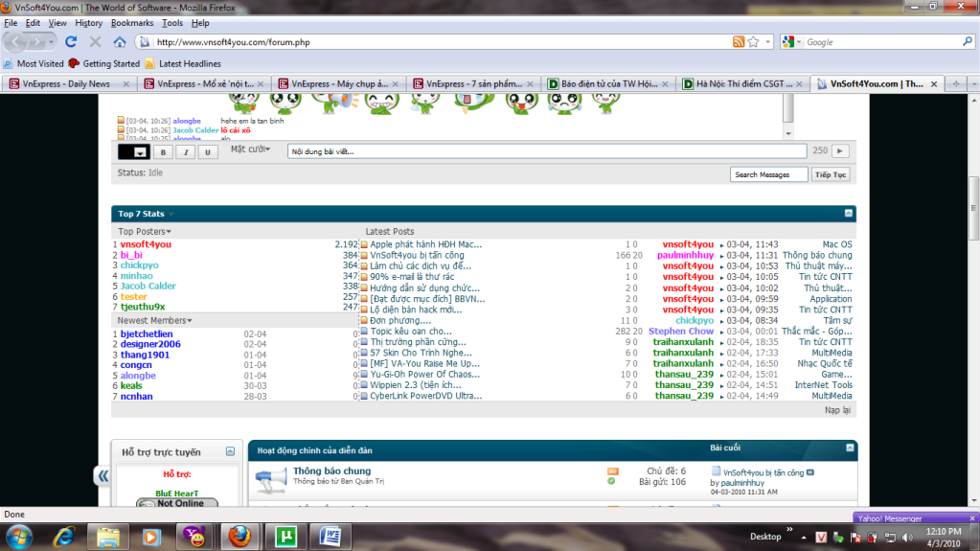This screenshot has width=980, height=551.
Task: Toggle underline in the shoutbox
Action: click(208, 152)
